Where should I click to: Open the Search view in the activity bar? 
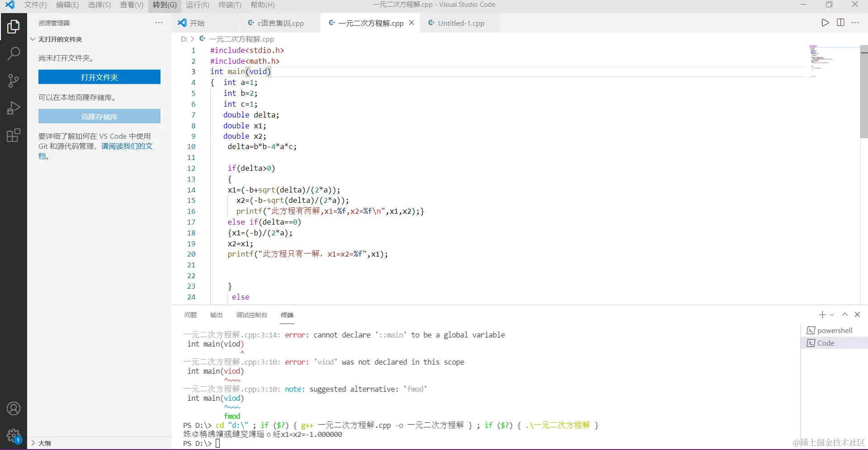[14, 54]
